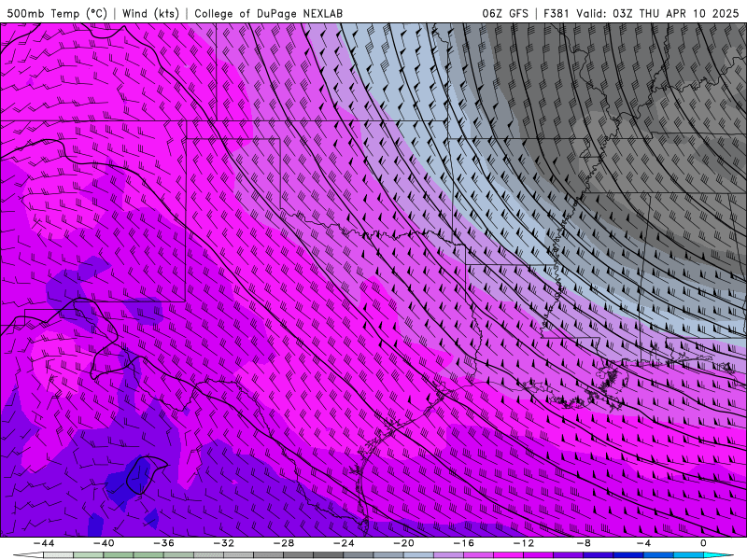This screenshot has height=560, width=747.
Task: Click the '-20' colorbar tick label
Action: [403, 543]
